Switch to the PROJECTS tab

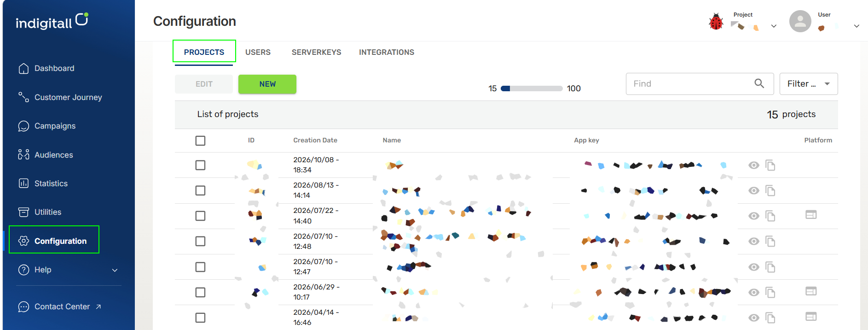point(204,52)
